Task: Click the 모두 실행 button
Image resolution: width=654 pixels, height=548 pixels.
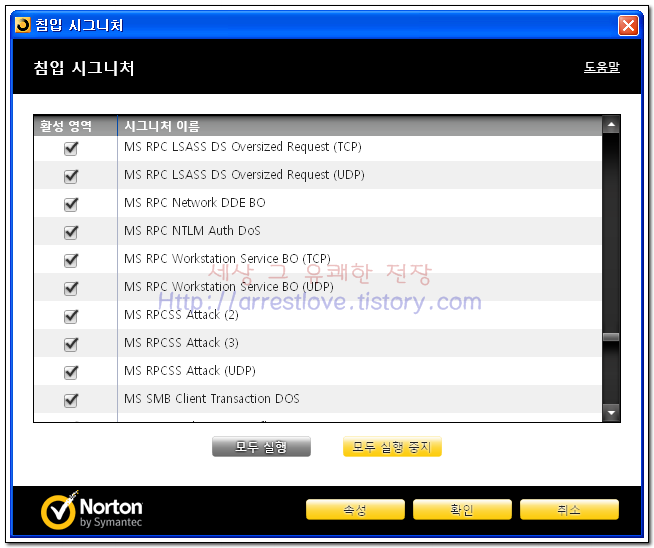Action: [261, 447]
